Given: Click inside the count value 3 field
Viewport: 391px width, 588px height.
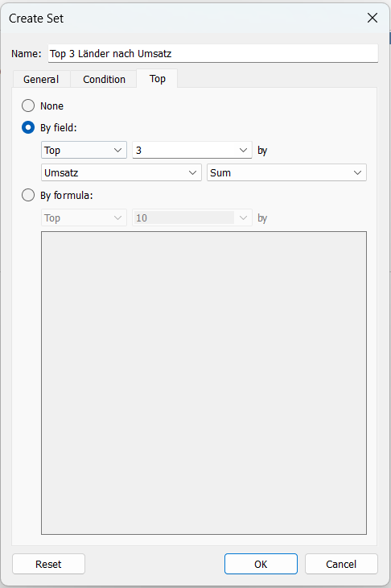Looking at the screenshot, I should point(183,150).
